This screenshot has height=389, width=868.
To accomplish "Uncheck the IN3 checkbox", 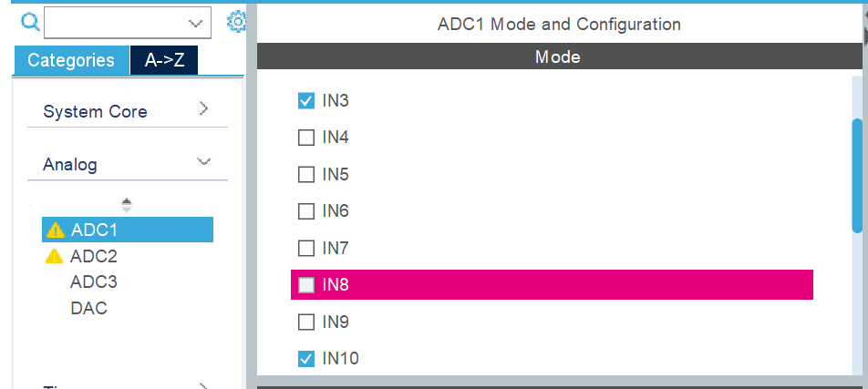I will click(306, 101).
